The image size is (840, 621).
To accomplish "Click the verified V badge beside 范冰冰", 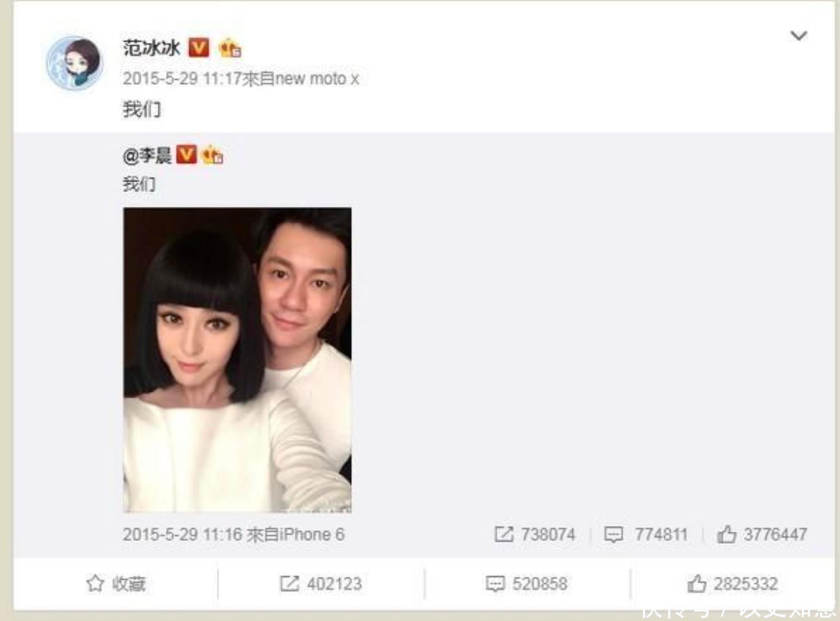I will coord(199,48).
